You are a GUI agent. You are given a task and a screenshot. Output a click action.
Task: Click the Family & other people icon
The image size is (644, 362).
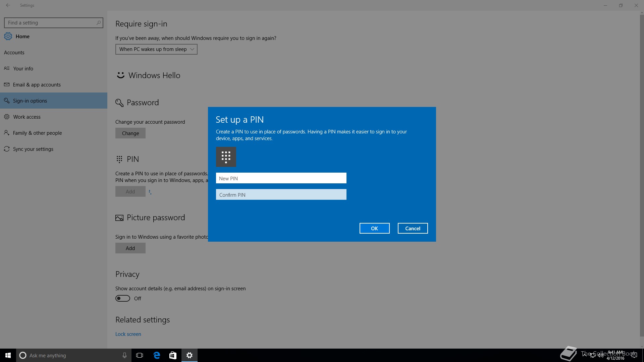(7, 133)
